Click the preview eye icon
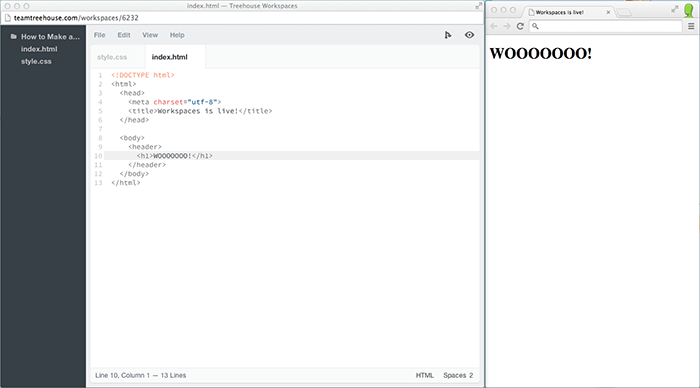Viewport: 700px width, 388px height. (x=469, y=35)
